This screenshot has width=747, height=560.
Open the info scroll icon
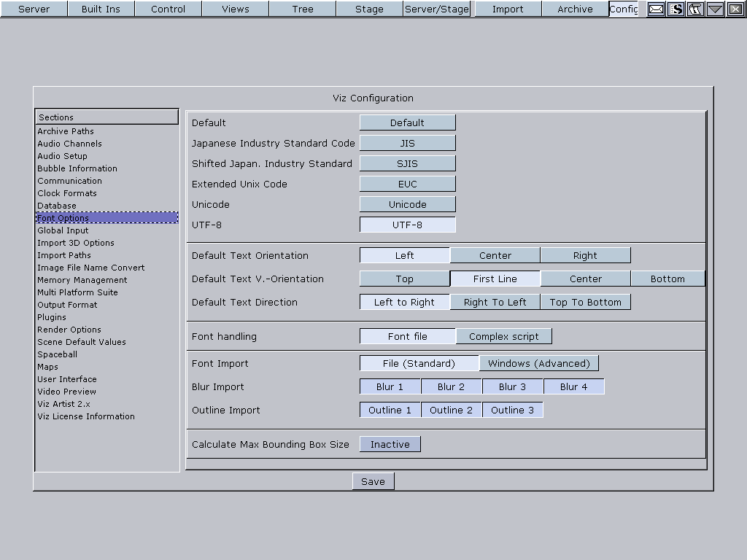tap(696, 9)
